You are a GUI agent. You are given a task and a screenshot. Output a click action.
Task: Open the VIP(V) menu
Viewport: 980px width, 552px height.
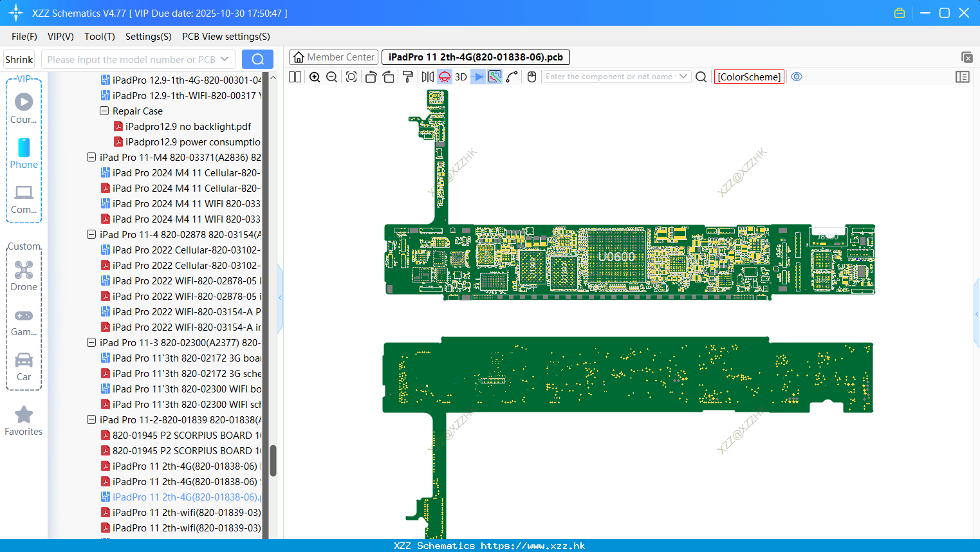(60, 37)
